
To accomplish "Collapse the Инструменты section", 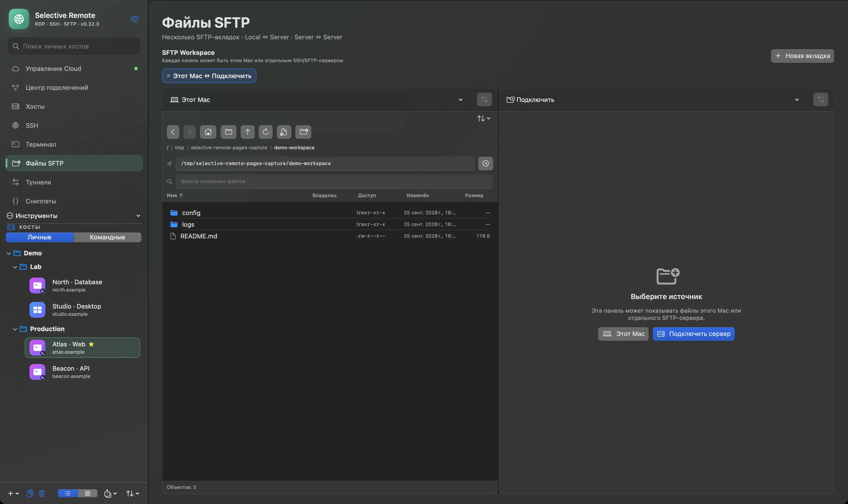I will pyautogui.click(x=138, y=216).
